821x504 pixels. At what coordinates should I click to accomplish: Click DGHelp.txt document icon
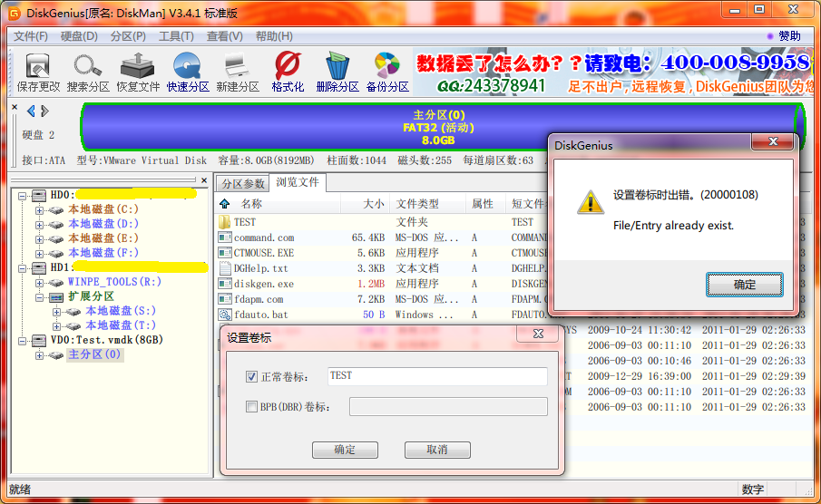[225, 268]
